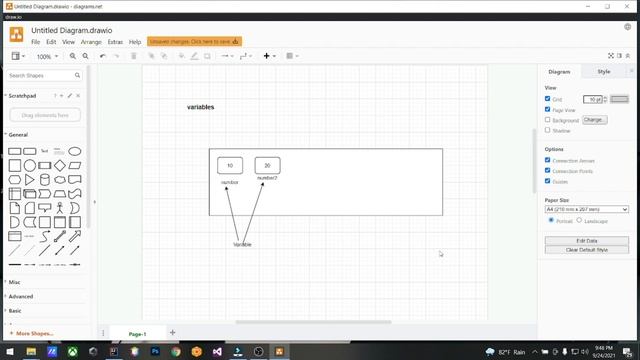Click the grid color swatch

pos(619,99)
